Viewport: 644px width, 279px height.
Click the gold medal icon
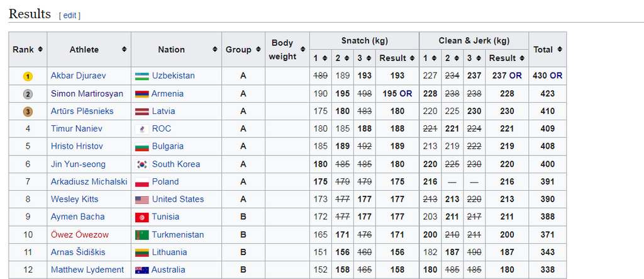pos(28,76)
